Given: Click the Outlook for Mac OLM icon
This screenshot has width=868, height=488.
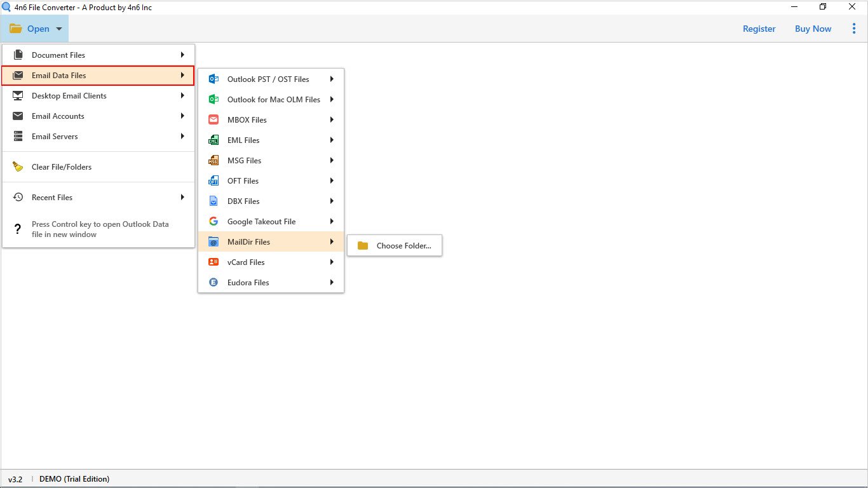Looking at the screenshot, I should 214,100.
